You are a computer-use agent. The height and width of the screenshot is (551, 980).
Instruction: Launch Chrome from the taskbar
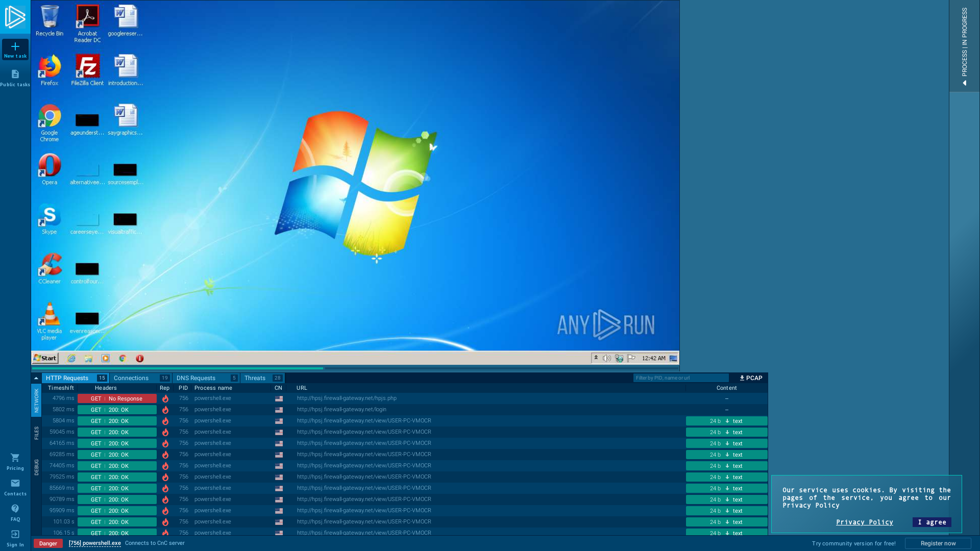122,358
